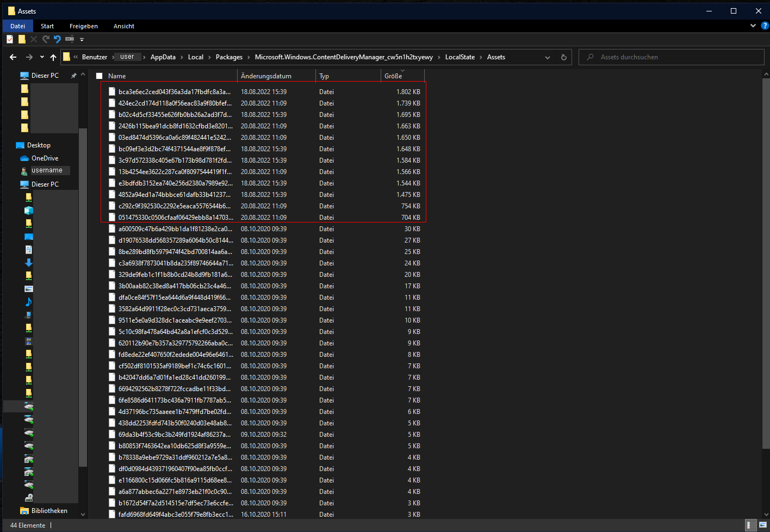Open the Datei menu
Viewport: 770px width, 532px height.
(x=17, y=26)
